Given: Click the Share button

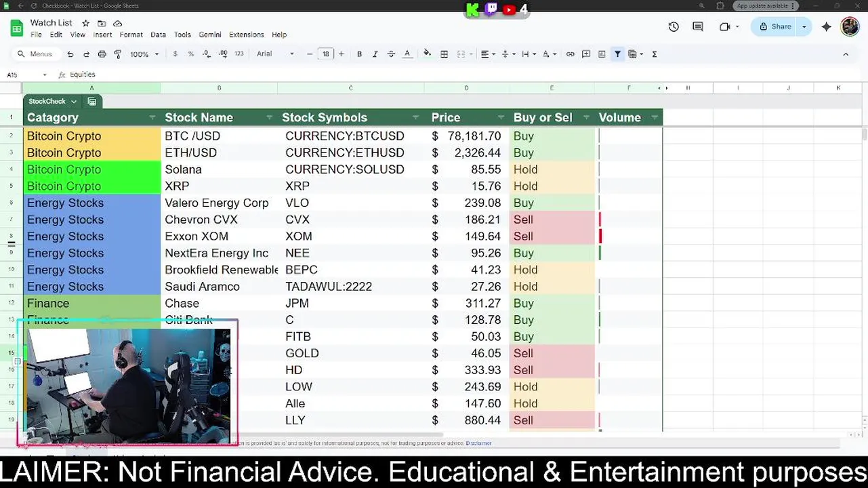Looking at the screenshot, I should 774,27.
